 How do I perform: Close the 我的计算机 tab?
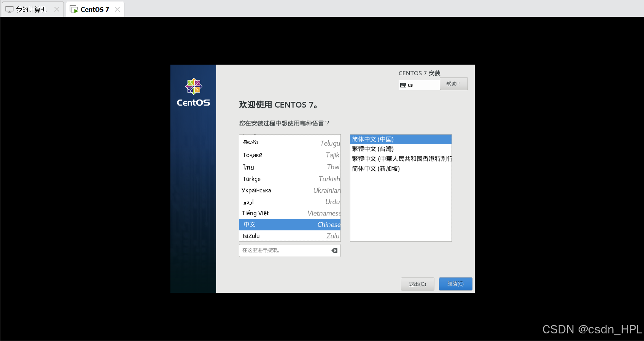(57, 9)
